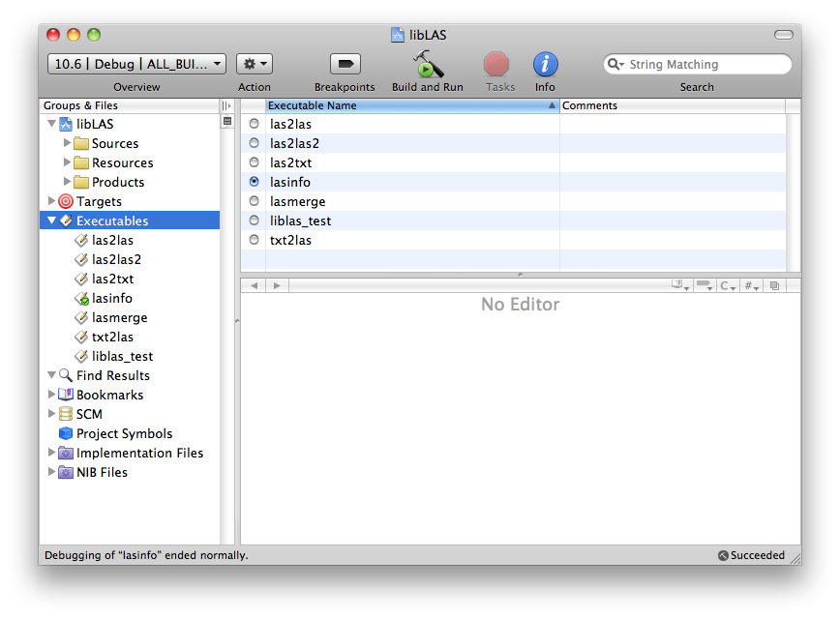Click the Breakpoints toolbar icon
840x618 pixels.
coord(345,65)
